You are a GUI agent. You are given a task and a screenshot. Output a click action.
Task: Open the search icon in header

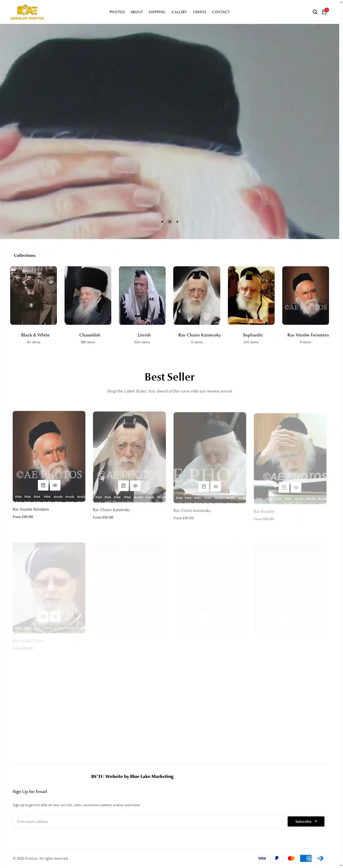coord(315,12)
